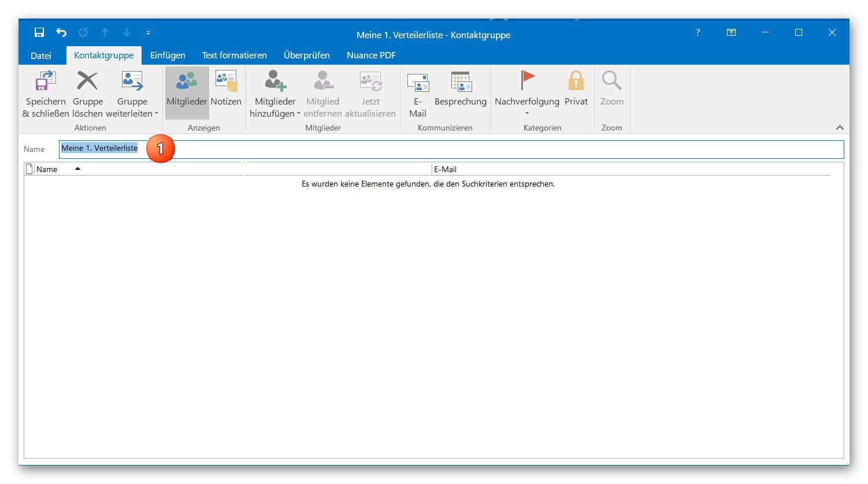Open Mitglieder hinzufügen menu

tap(275, 94)
